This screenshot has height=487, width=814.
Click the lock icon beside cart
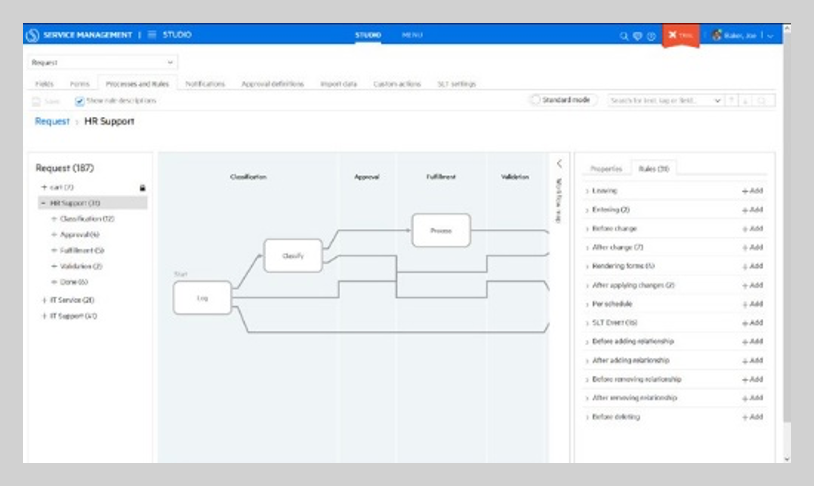pos(142,187)
